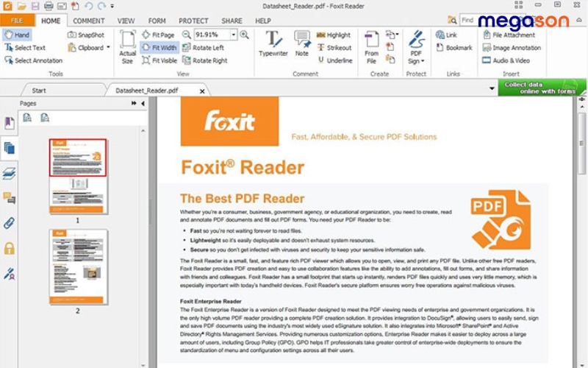Set view to Actual Size
This screenshot has width=588, height=368.
point(127,47)
